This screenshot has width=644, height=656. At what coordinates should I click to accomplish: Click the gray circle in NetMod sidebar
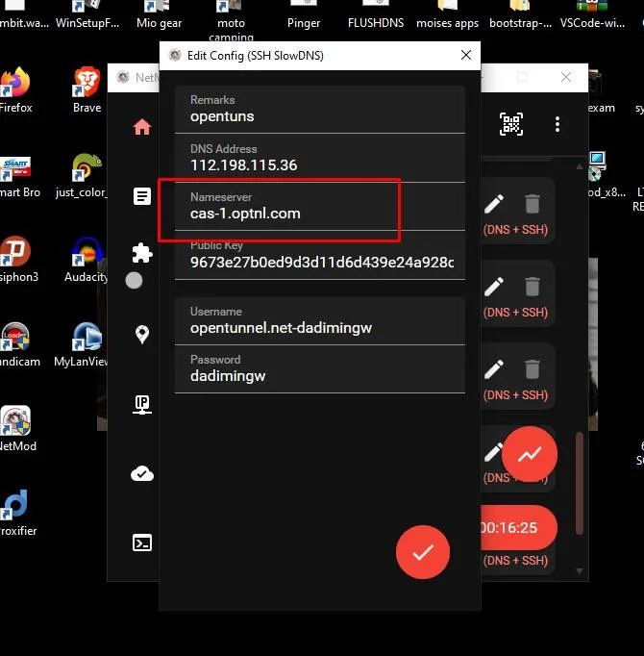point(134,280)
